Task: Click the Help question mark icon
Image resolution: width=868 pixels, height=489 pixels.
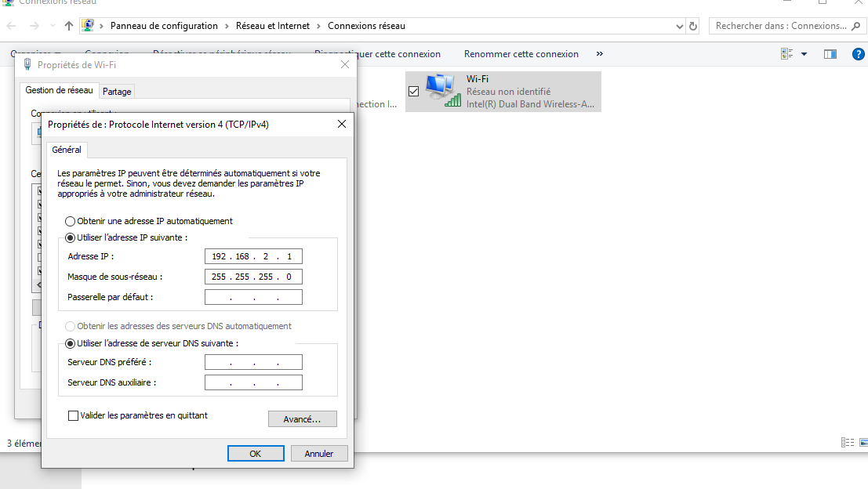Action: coord(859,54)
